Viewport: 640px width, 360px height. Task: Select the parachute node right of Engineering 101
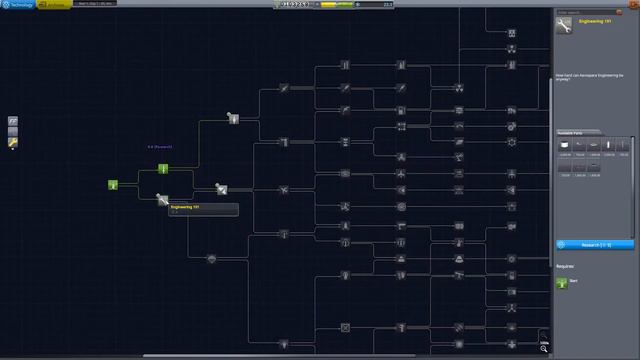click(221, 189)
